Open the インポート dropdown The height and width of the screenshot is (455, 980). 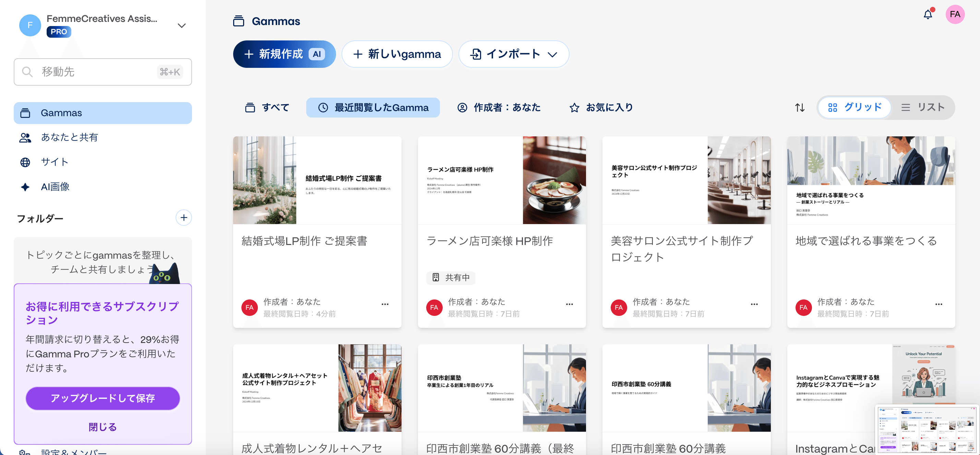(x=514, y=54)
